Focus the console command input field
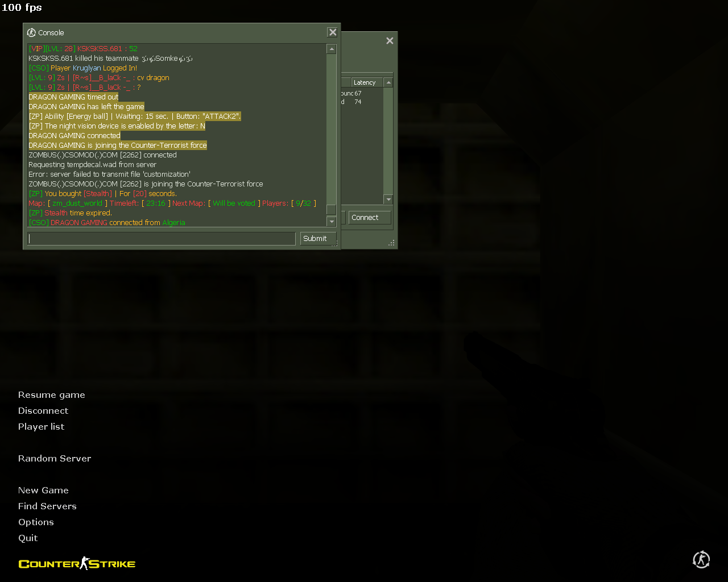 click(x=162, y=239)
